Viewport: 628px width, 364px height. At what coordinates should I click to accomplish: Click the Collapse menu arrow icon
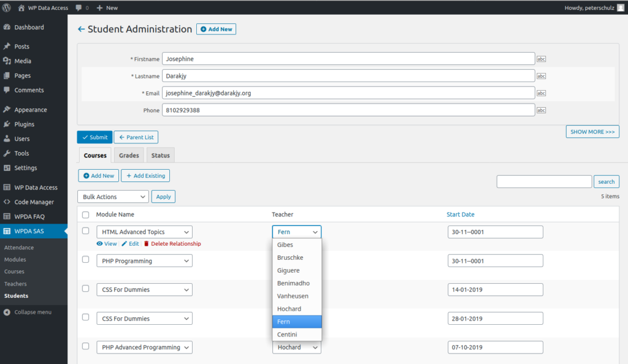pyautogui.click(x=7, y=312)
